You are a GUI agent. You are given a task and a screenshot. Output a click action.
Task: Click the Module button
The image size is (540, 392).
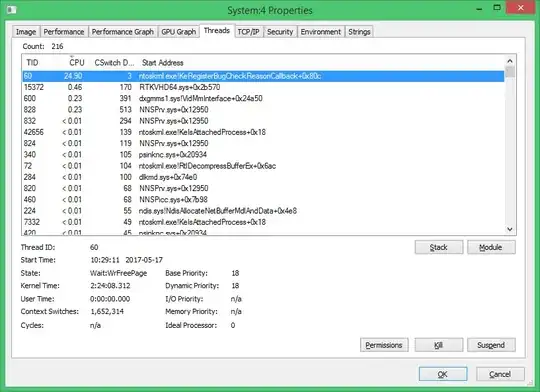tap(491, 247)
